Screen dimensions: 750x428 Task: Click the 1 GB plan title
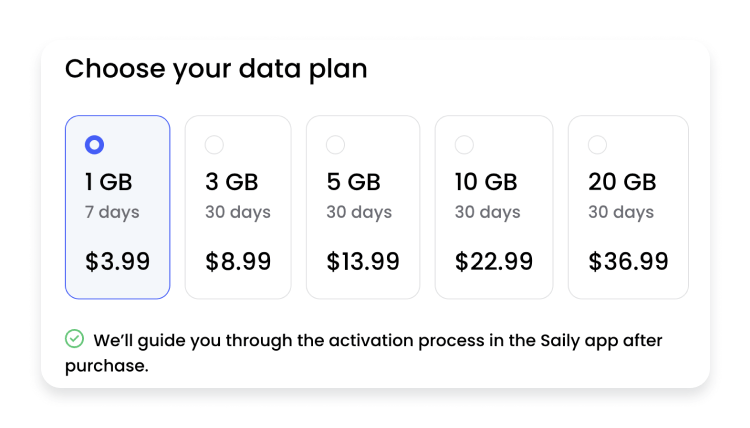[x=109, y=182]
